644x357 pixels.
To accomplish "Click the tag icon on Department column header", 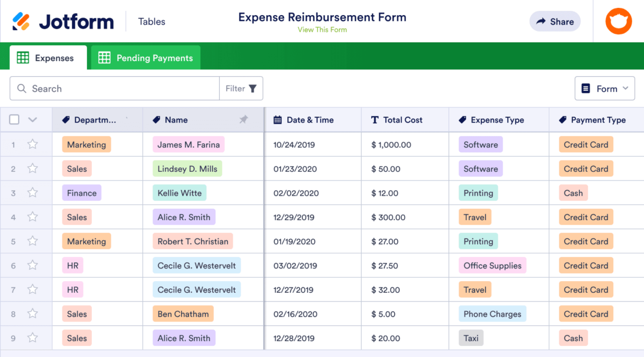I will (66, 119).
